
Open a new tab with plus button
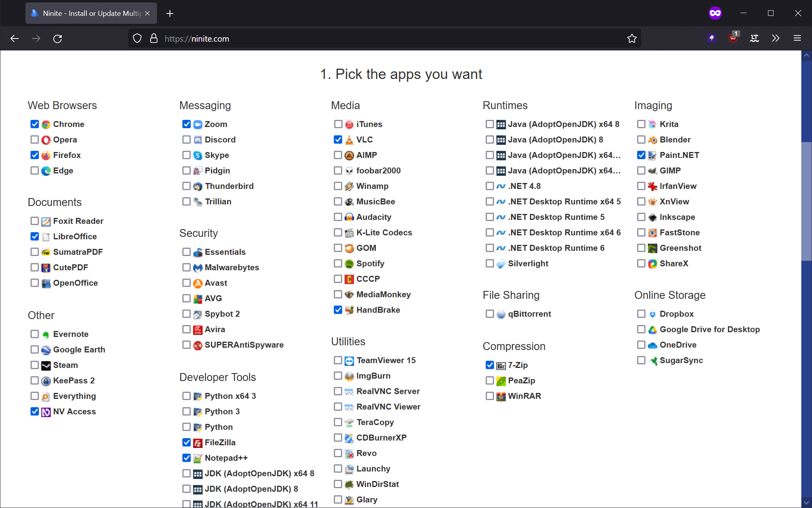pyautogui.click(x=170, y=13)
